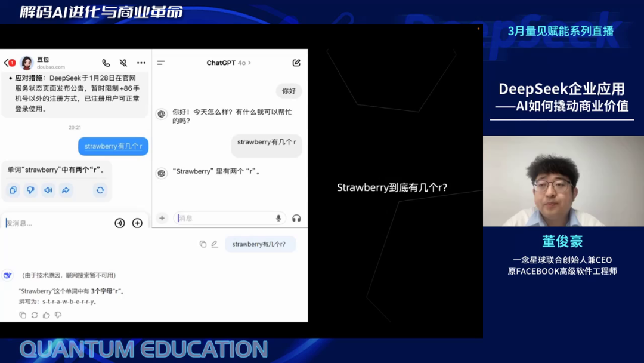Viewport: 644px width, 363px height.
Task: Start a voice call with Doubao
Action: click(x=106, y=63)
